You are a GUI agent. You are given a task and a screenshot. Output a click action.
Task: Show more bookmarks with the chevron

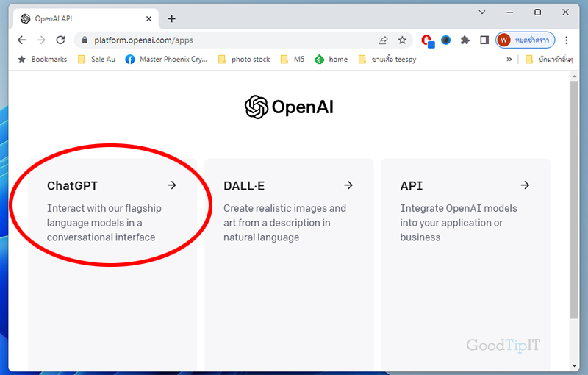click(x=509, y=60)
